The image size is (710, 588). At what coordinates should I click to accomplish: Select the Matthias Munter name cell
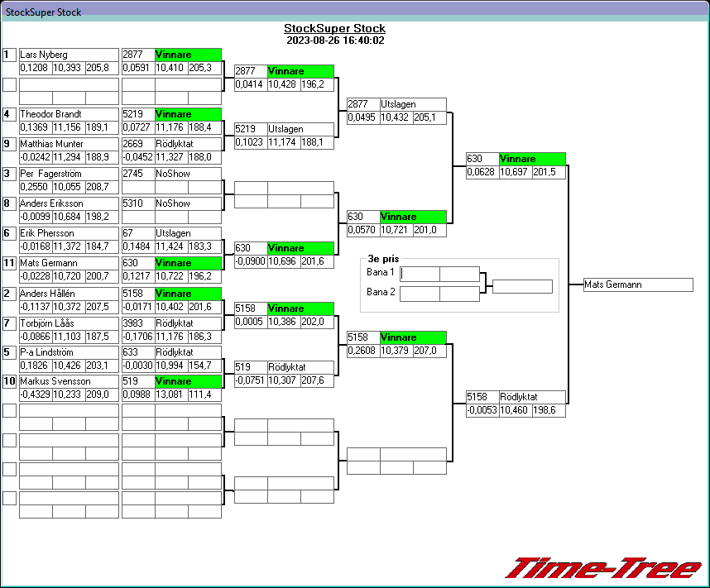[69, 144]
